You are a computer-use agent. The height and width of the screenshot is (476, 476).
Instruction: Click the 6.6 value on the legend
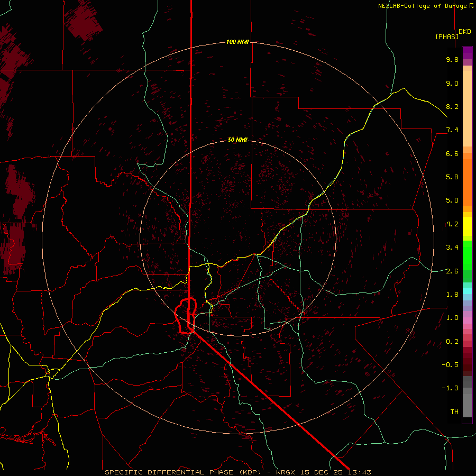click(x=452, y=153)
